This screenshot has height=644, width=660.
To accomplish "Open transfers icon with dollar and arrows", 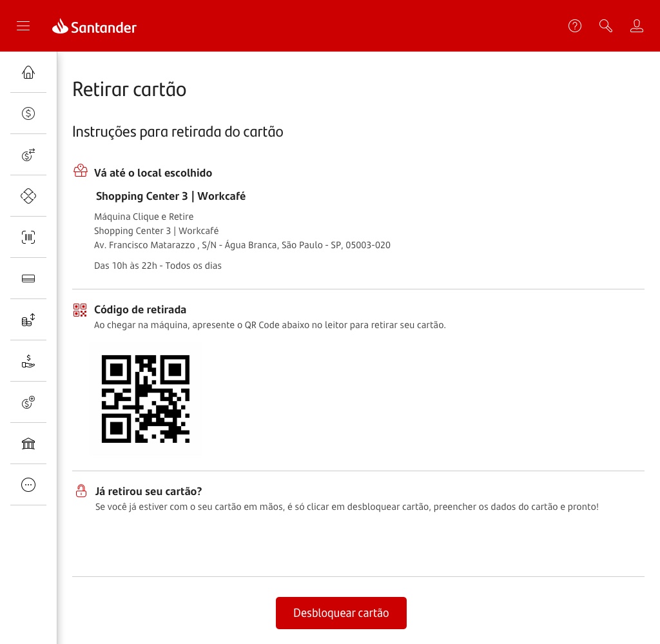I will (28, 155).
